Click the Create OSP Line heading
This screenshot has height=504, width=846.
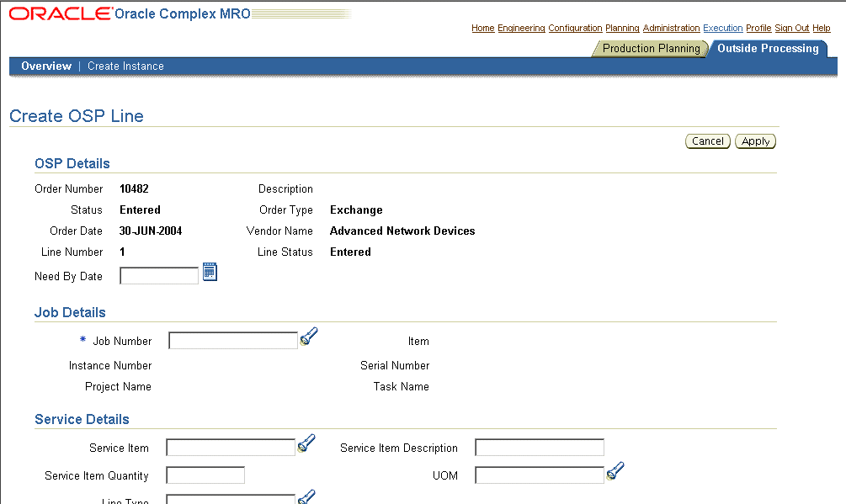[77, 116]
